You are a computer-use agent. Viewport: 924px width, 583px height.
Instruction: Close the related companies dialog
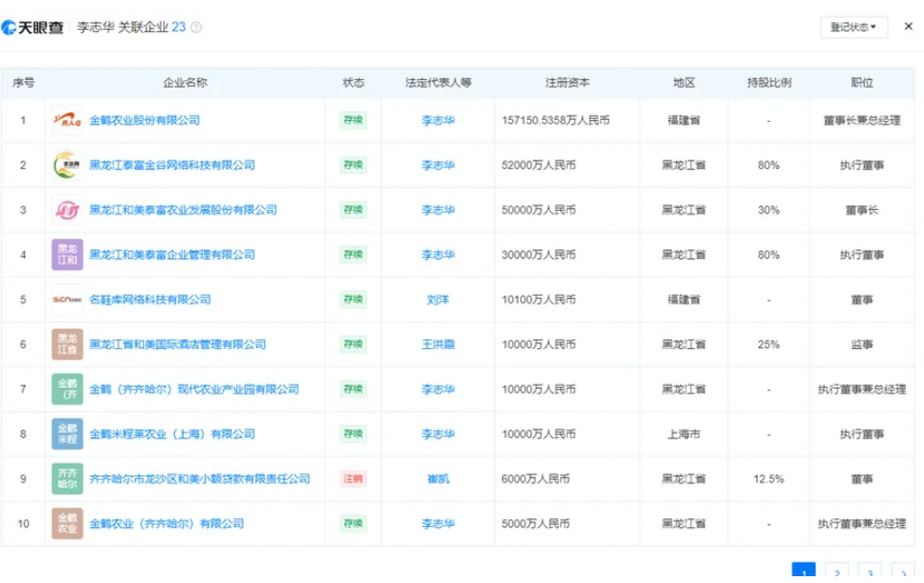coord(908,26)
